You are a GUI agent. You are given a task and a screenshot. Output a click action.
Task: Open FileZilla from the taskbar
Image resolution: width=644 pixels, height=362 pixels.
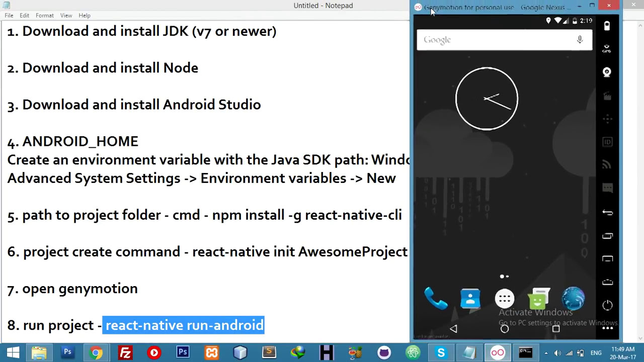pyautogui.click(x=125, y=353)
